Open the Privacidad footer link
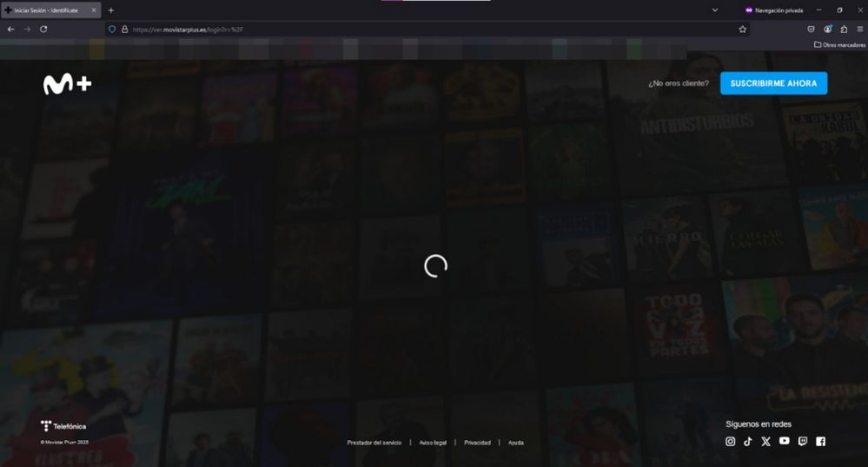Screen dimensions: 868x467 [477, 443]
